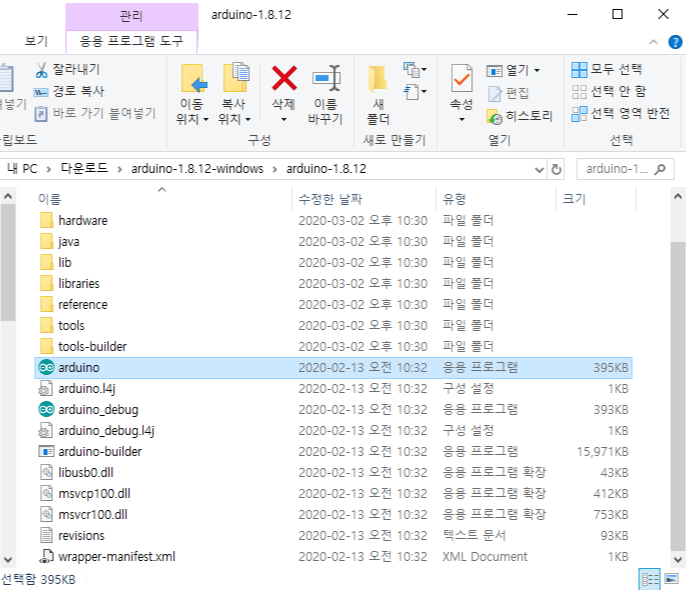
Task: Select arduino.l4j config file
Action: tap(333, 388)
